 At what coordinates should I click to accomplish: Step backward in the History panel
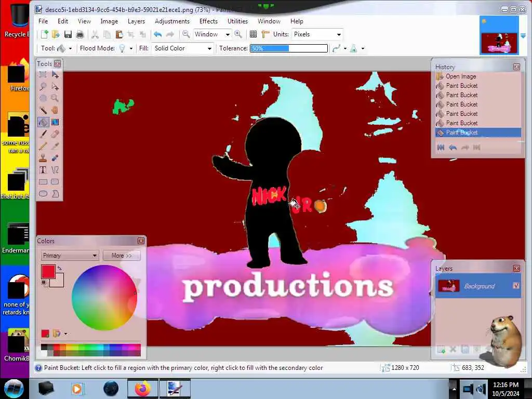tap(453, 147)
